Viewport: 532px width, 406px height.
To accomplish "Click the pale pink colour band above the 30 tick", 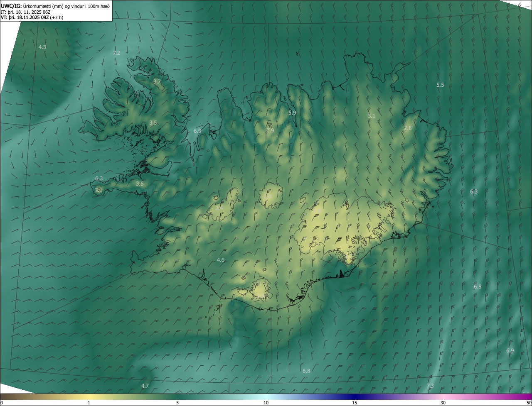I will (443, 397).
